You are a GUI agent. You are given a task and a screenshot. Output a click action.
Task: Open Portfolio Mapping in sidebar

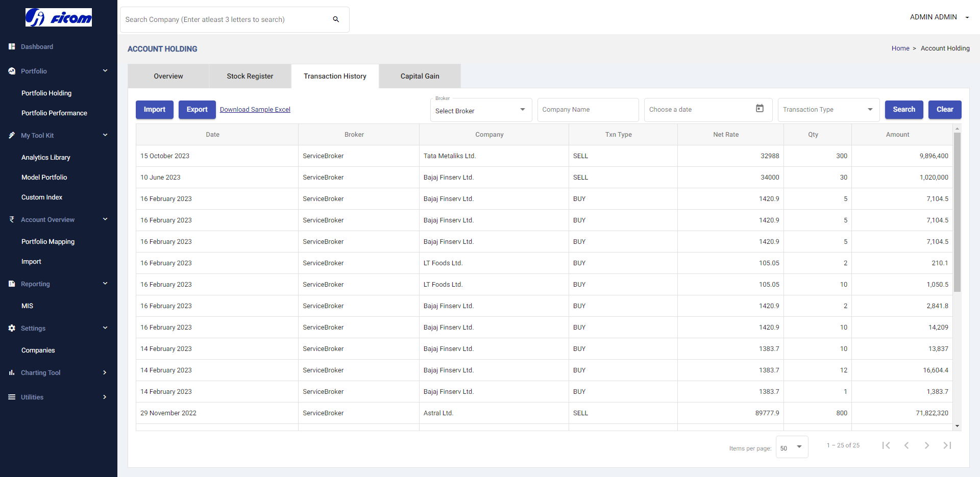[x=48, y=241]
